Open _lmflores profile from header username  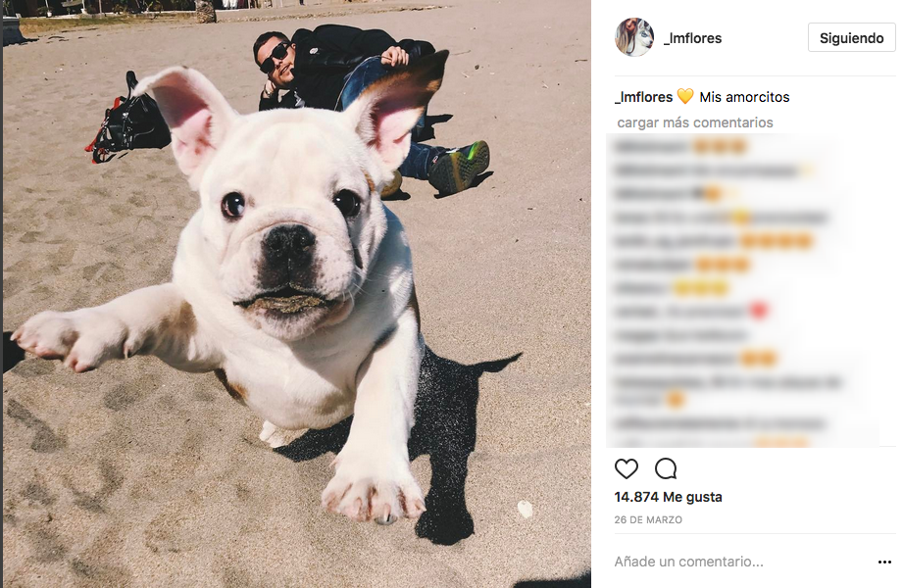(x=692, y=38)
